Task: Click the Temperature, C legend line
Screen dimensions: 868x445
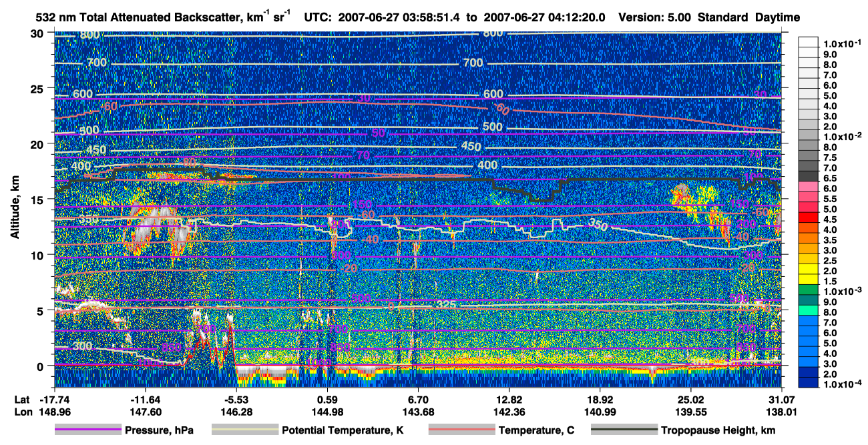Action: [461, 430]
